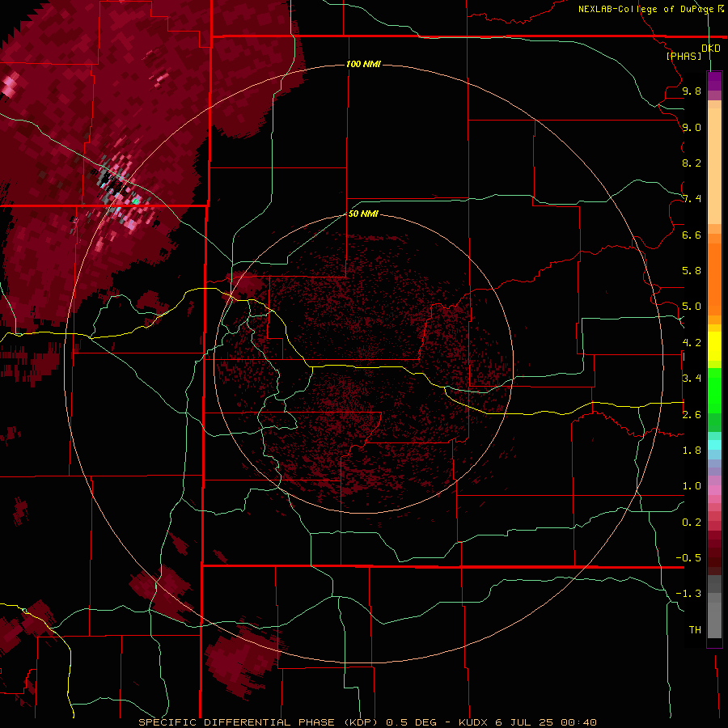728x728 pixels.
Task: Click the 9.0 value on the scale
Action: pos(692,127)
